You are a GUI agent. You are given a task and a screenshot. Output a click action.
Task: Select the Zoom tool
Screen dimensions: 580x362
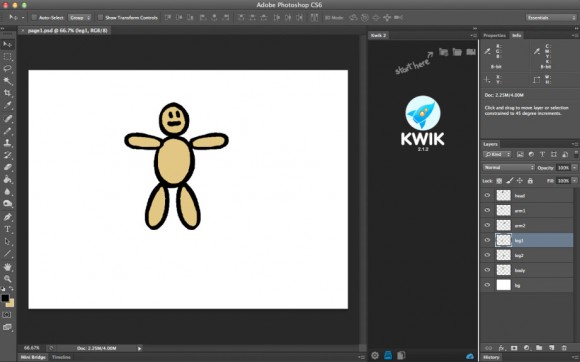click(7, 278)
